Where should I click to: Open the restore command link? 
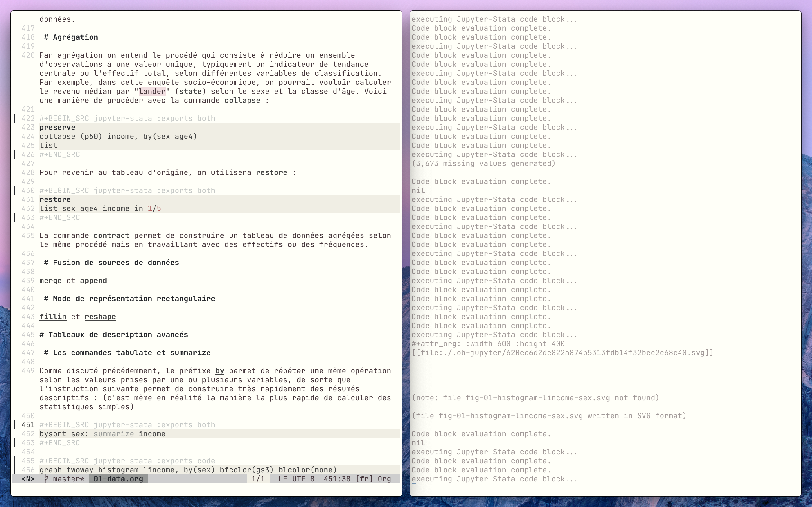[272, 173]
